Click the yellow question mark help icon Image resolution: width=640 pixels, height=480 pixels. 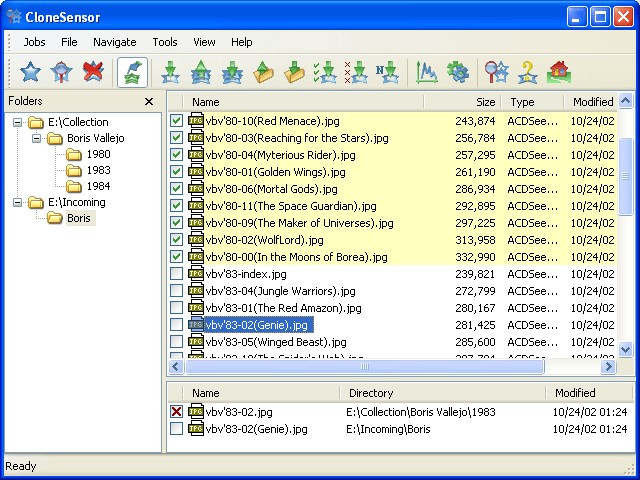pyautogui.click(x=527, y=72)
